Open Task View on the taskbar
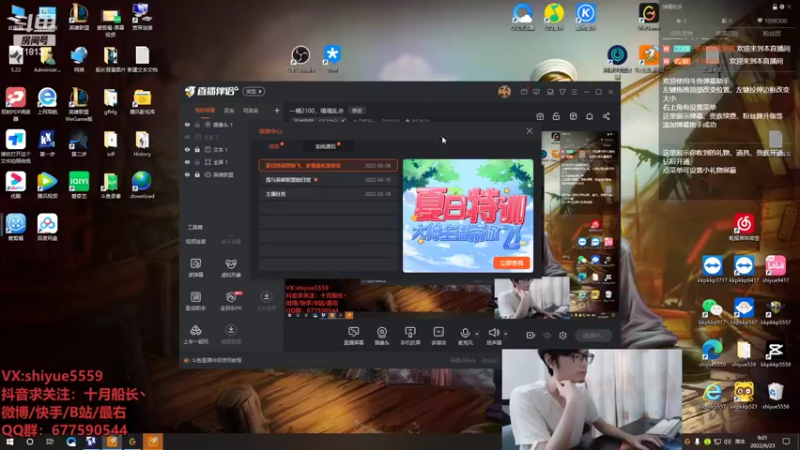Screen dimensions: 800x450 click(x=49, y=442)
